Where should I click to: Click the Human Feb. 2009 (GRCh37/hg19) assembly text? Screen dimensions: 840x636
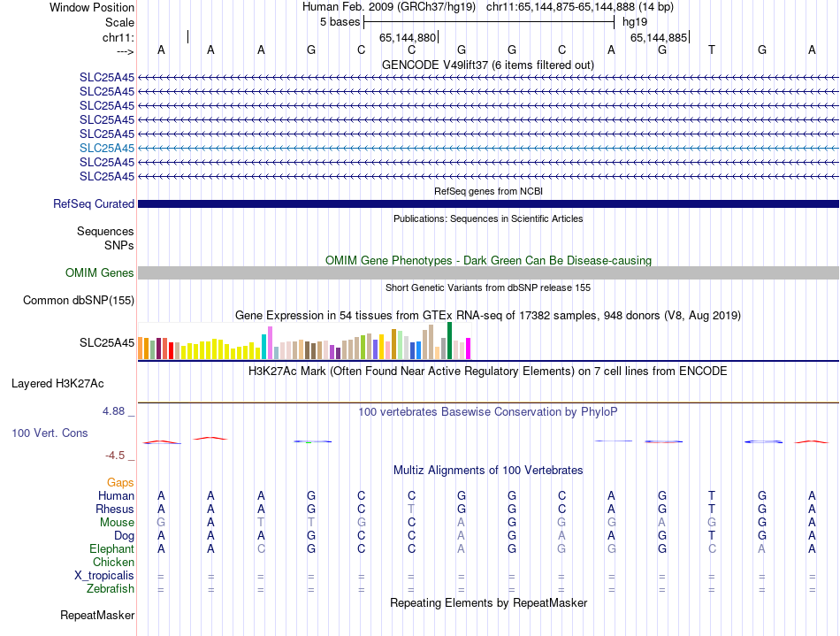coord(389,7)
